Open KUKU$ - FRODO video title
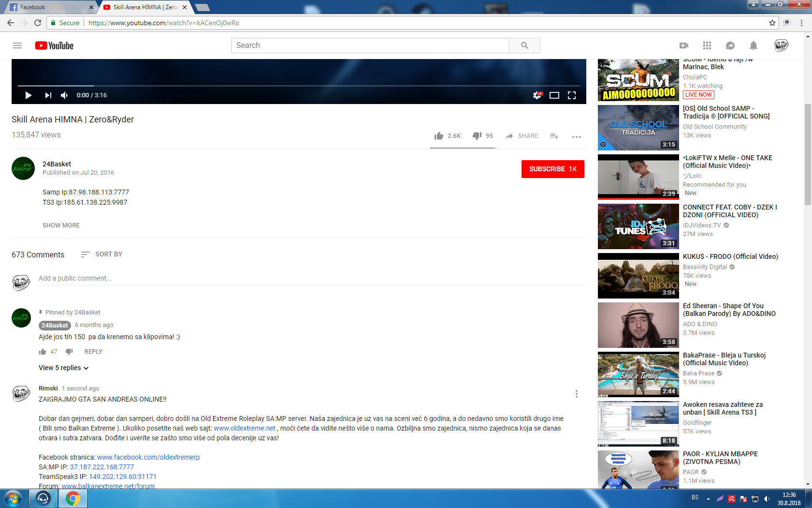The height and width of the screenshot is (508, 812). (x=730, y=256)
